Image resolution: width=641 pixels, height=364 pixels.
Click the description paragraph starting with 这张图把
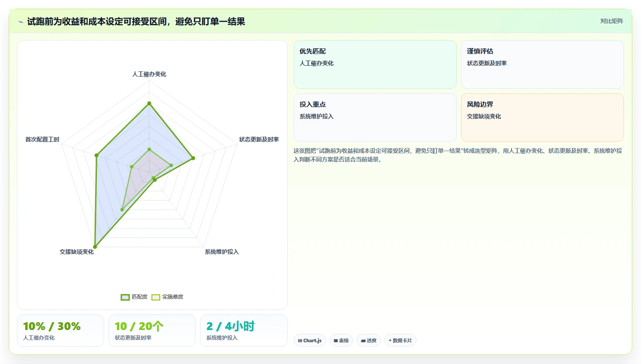pyautogui.click(x=458, y=155)
